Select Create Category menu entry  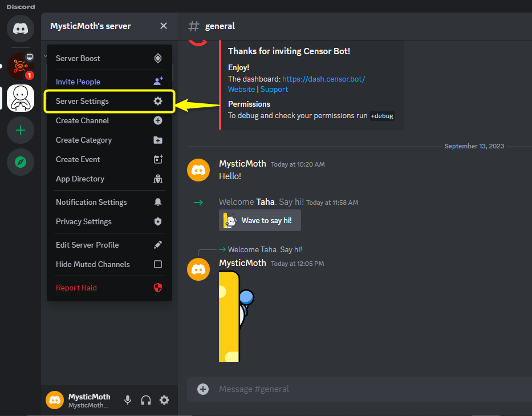click(x=109, y=140)
